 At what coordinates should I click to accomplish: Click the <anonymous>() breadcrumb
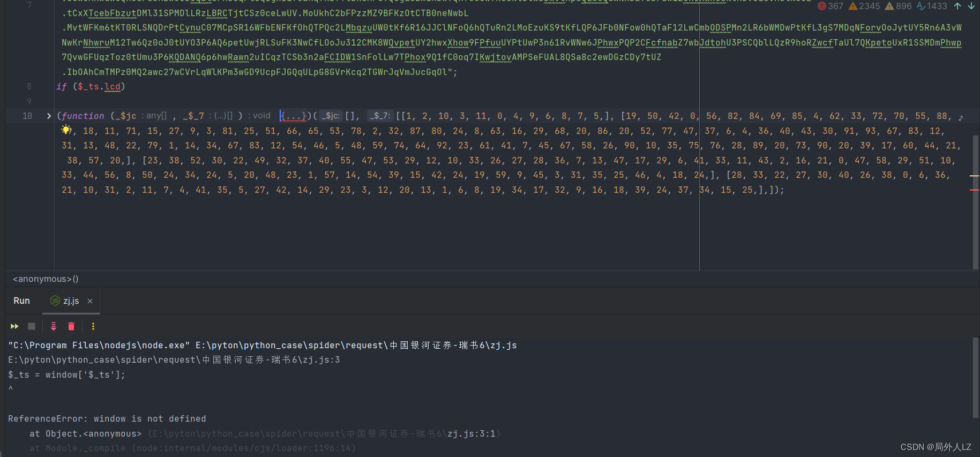coord(46,279)
